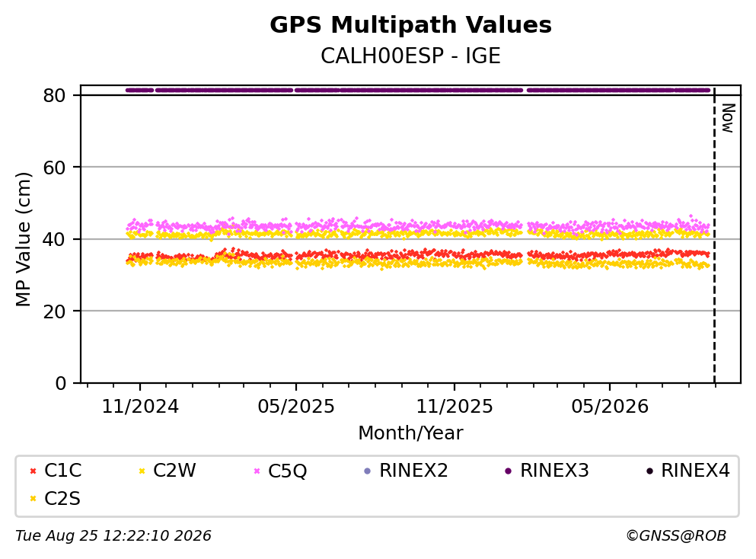Select the C5Q legend label

tap(287, 471)
